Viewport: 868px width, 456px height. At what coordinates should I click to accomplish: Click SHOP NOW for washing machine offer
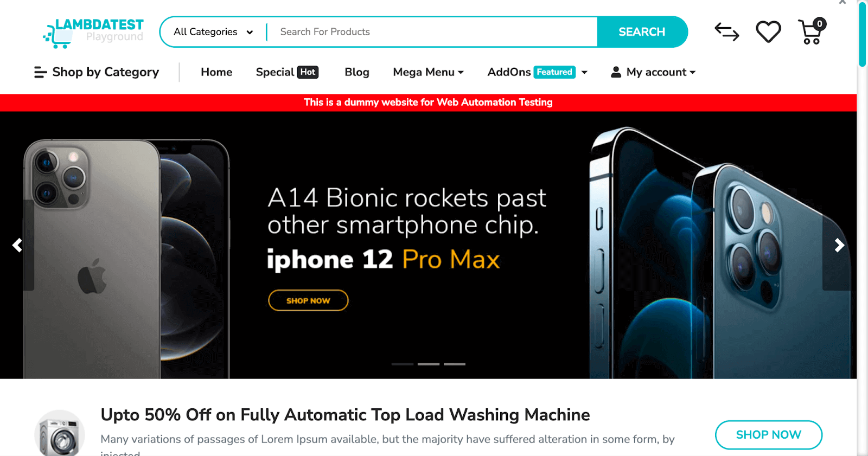click(x=769, y=435)
